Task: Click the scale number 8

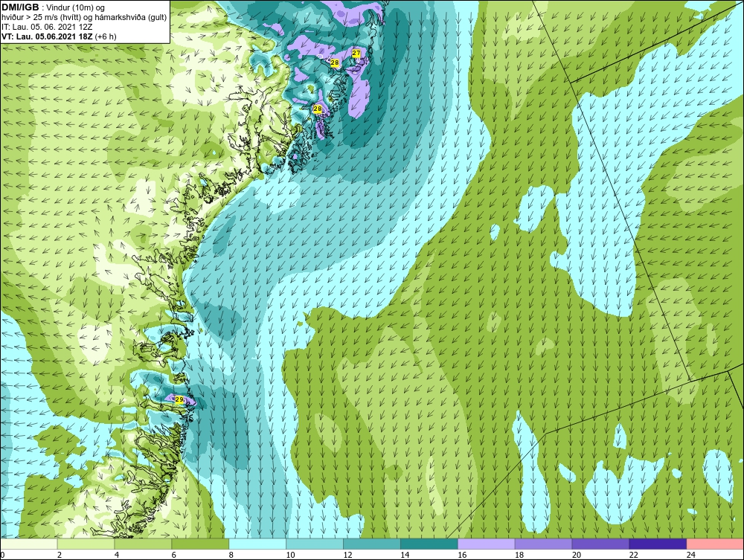Action: pos(231,555)
